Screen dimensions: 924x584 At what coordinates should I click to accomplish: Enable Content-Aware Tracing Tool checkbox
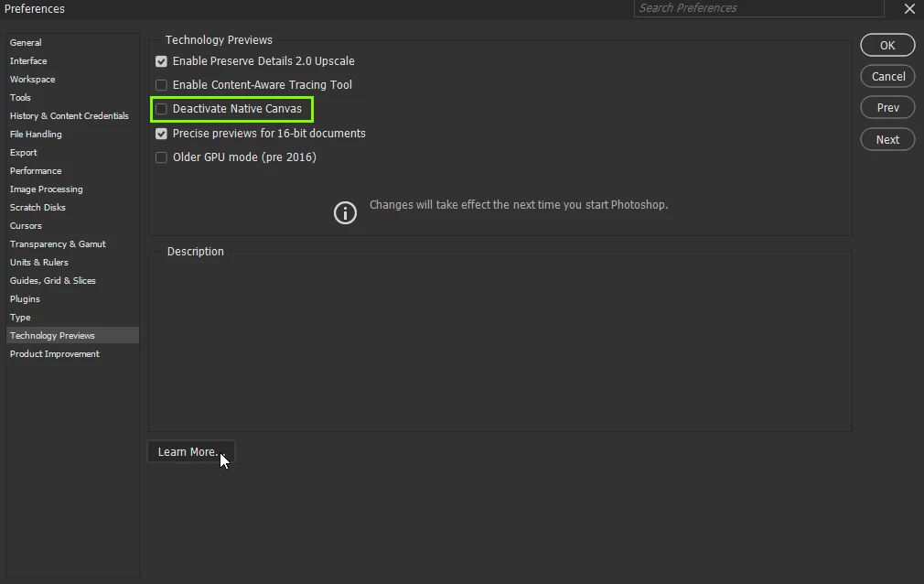(x=161, y=85)
